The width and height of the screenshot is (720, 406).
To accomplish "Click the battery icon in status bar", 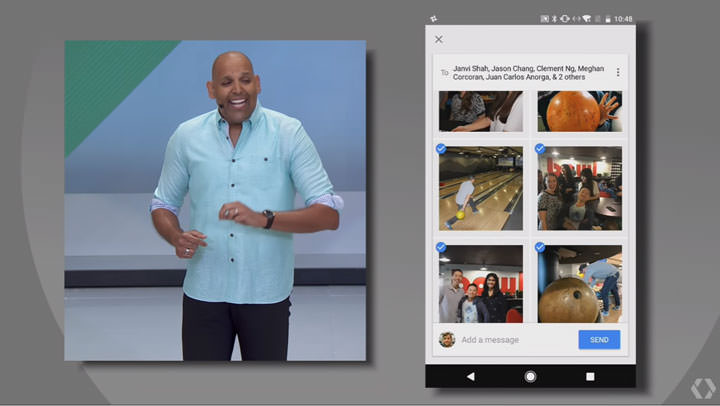I will coord(608,19).
